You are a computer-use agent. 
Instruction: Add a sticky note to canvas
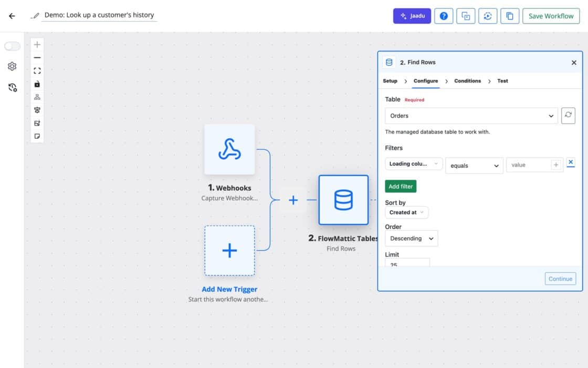click(37, 136)
